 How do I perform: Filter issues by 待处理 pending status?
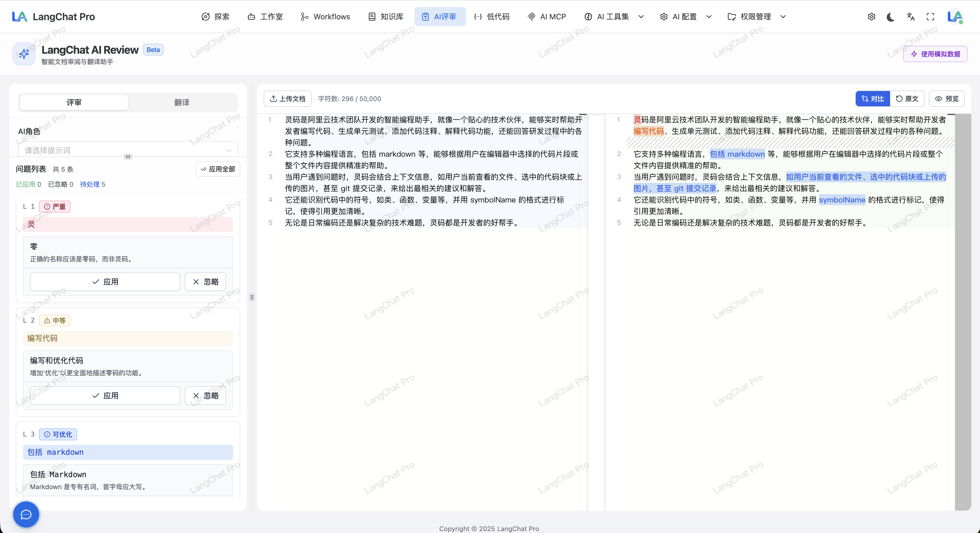[x=92, y=184]
